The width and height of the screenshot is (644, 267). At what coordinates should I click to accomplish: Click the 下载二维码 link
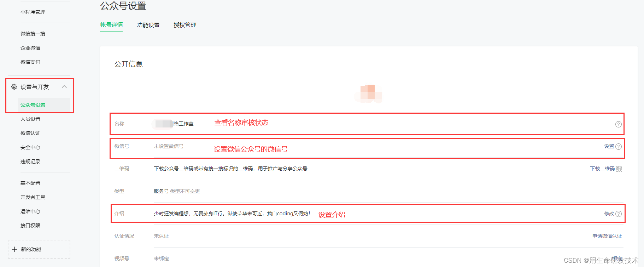[602, 169]
